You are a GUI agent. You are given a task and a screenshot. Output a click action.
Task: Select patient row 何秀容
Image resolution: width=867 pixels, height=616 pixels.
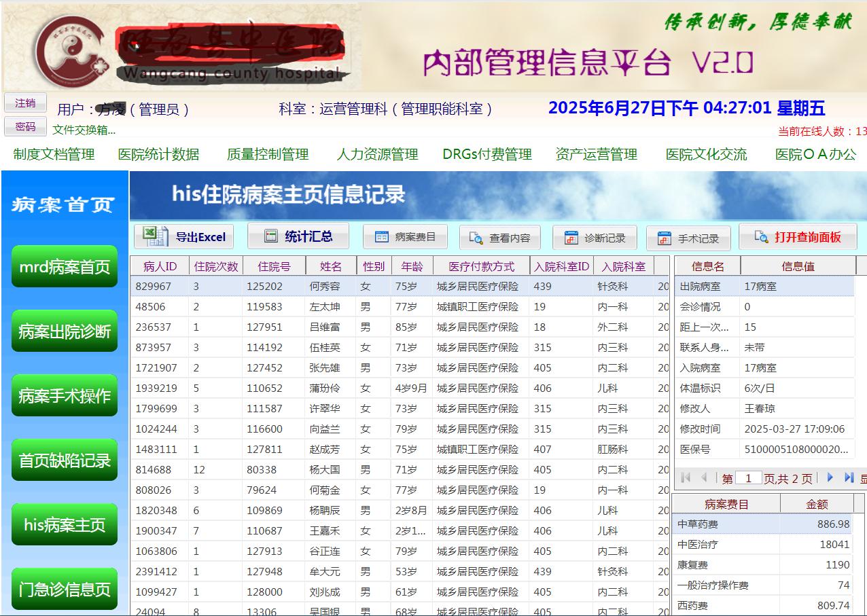(x=400, y=287)
